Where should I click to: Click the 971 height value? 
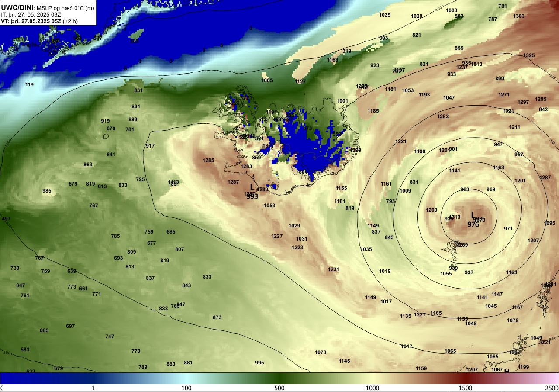tap(508, 229)
